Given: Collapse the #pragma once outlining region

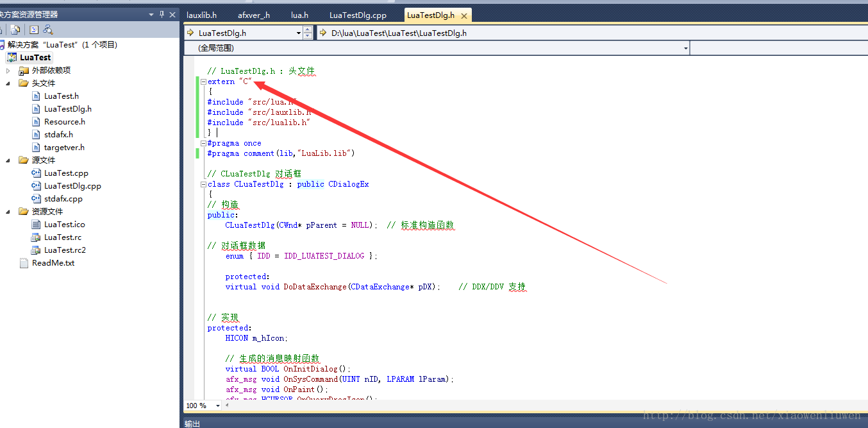Looking at the screenshot, I should [203, 143].
